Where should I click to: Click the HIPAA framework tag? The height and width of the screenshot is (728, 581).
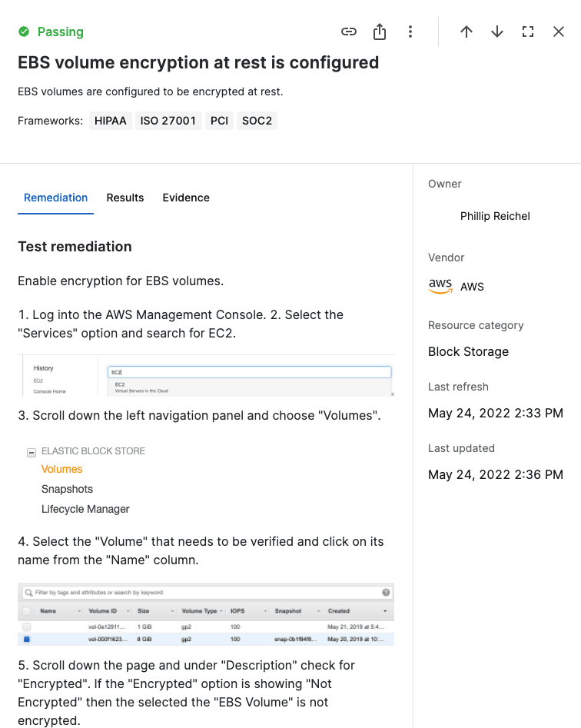(x=111, y=121)
